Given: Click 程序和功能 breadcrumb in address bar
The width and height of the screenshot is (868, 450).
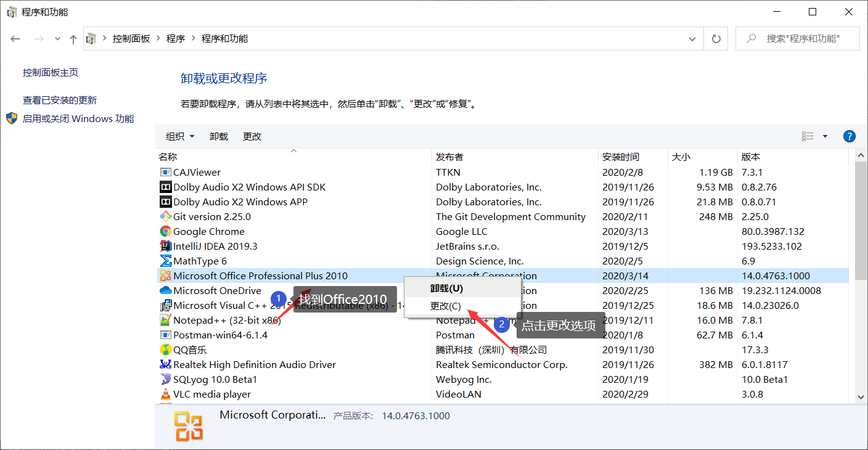Looking at the screenshot, I should coord(224,39).
